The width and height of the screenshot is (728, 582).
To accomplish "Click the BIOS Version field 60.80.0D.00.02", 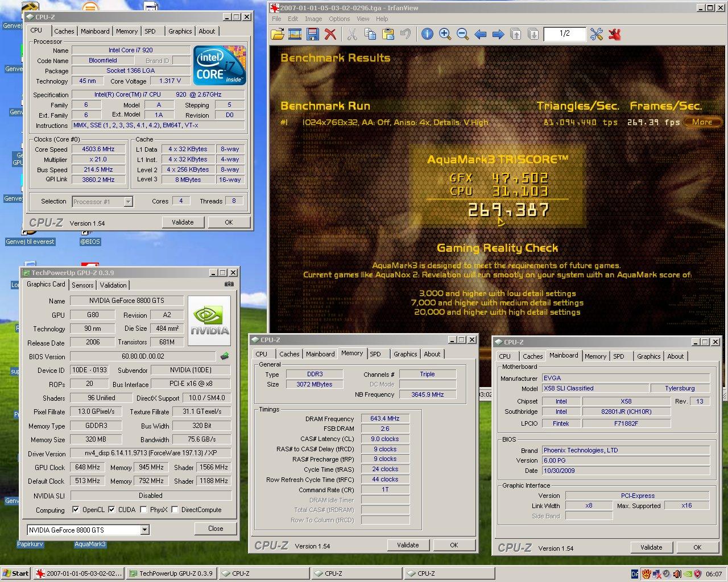I will click(143, 356).
